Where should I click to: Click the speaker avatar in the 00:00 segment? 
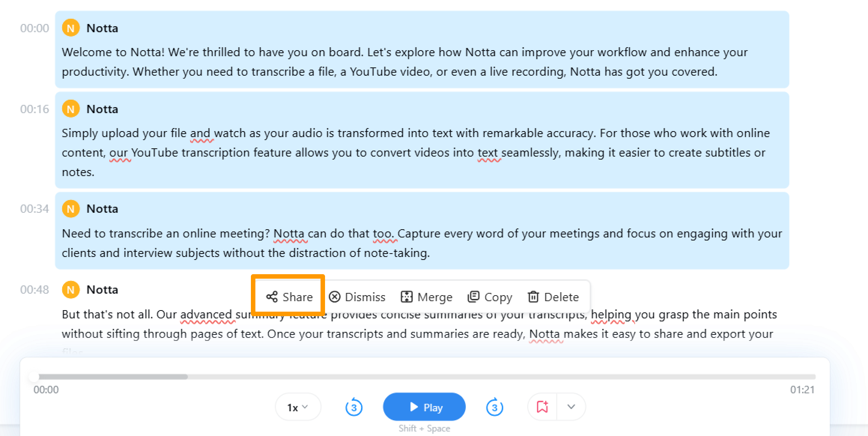pyautogui.click(x=71, y=28)
